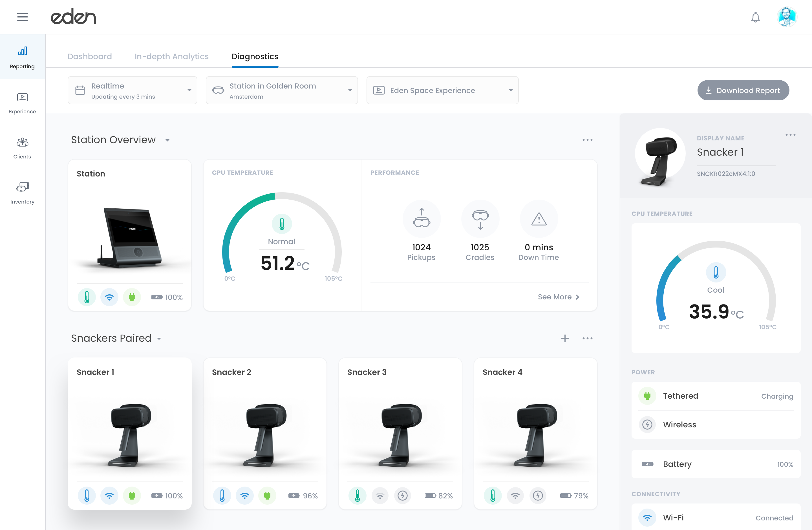Image resolution: width=812 pixels, height=530 pixels.
Task: Click the Cradles headset icon
Action: tap(480, 218)
